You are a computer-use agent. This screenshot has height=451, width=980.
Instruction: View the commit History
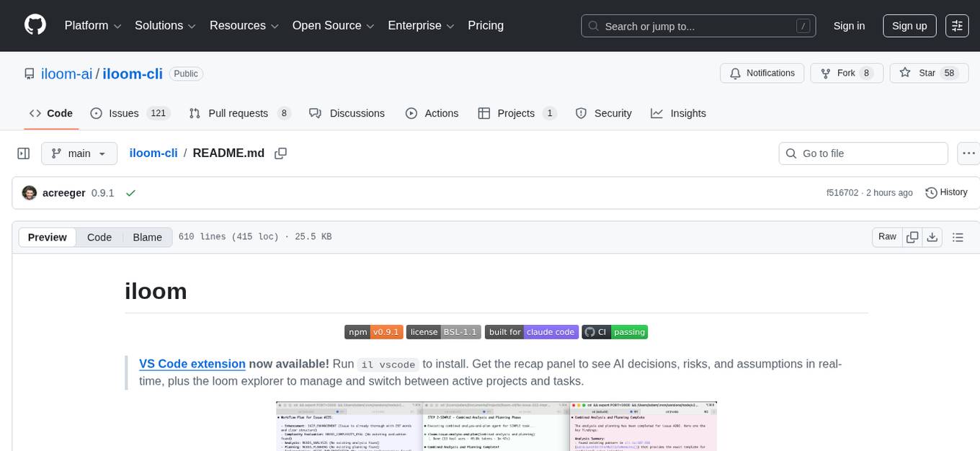coord(946,192)
